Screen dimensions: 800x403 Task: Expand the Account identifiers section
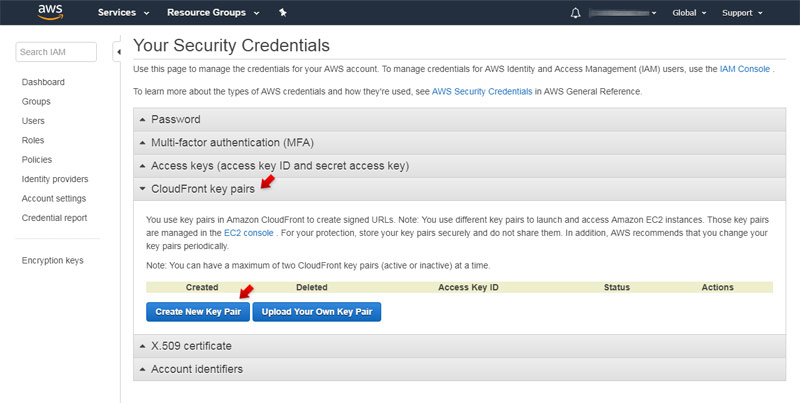tap(459, 369)
